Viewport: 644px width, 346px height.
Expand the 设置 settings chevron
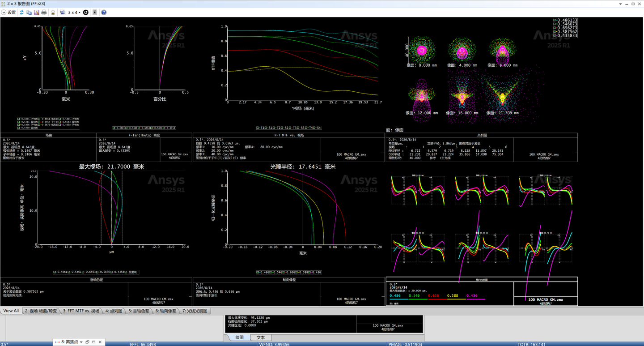coord(4,13)
